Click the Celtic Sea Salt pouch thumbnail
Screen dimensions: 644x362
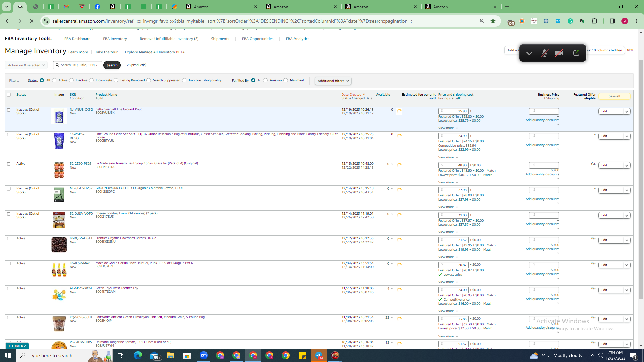click(x=59, y=116)
